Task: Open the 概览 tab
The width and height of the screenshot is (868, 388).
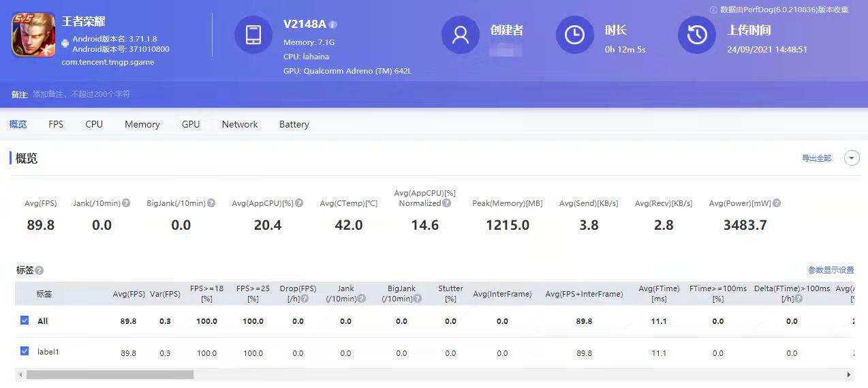Action: tap(18, 124)
